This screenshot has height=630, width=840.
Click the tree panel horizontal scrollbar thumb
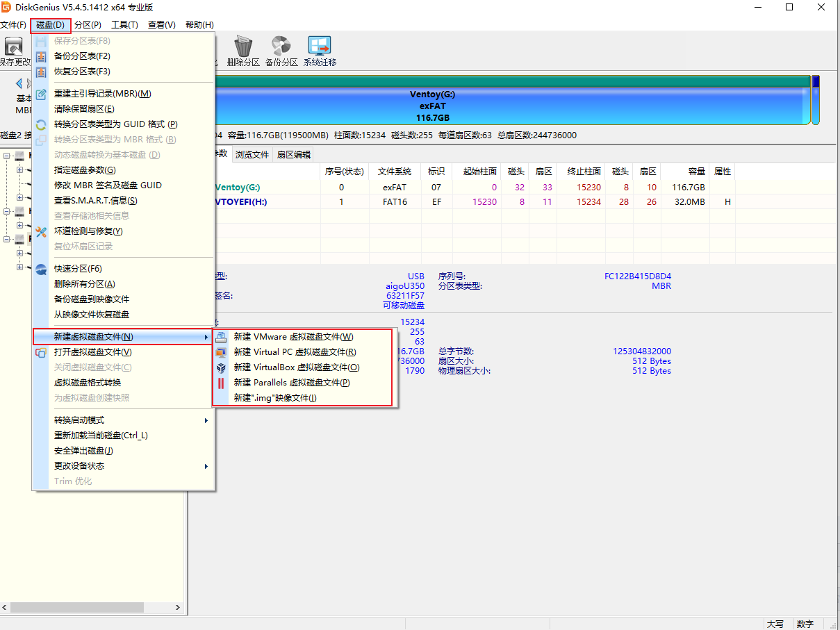pyautogui.click(x=76, y=607)
